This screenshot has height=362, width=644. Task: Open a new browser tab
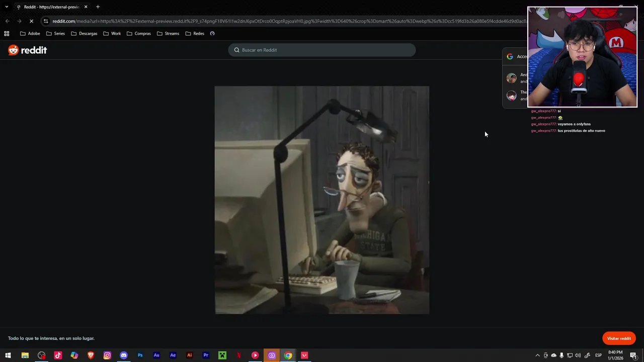98,7
